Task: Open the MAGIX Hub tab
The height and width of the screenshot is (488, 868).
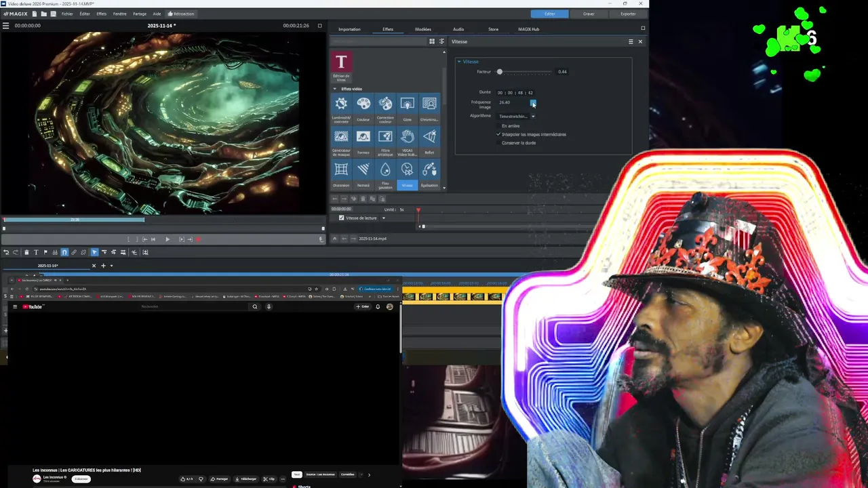Action: point(528,29)
